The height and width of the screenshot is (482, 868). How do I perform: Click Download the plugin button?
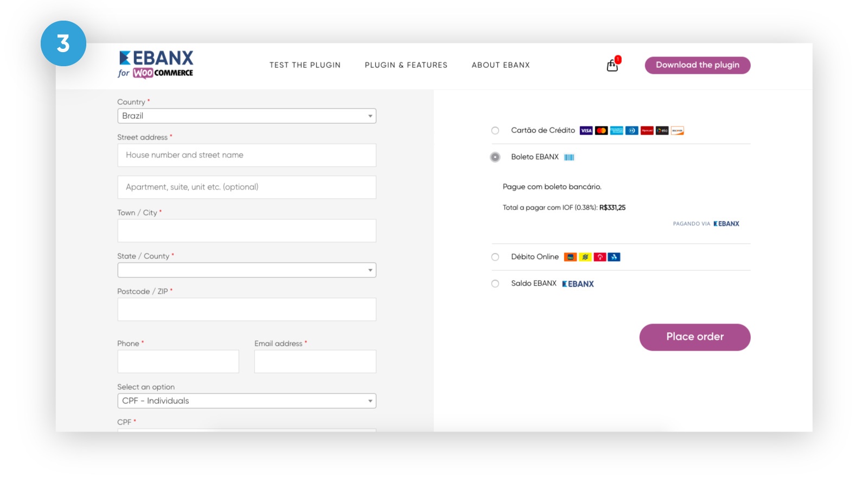[698, 65]
